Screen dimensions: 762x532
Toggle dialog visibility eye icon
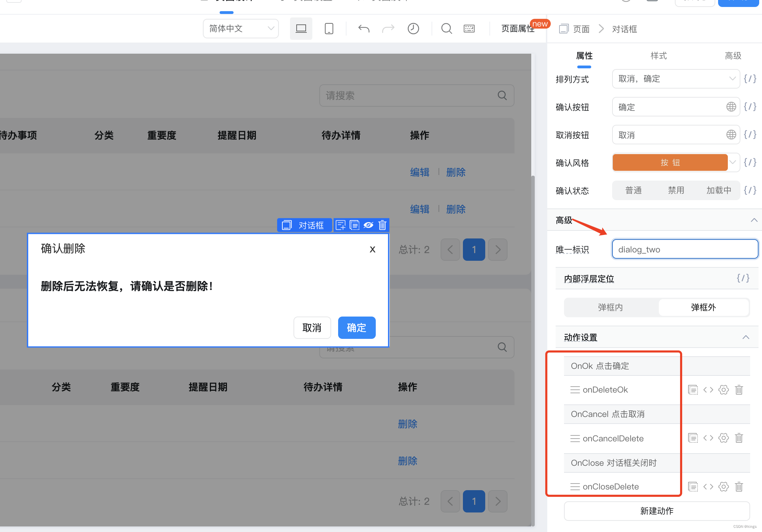click(x=368, y=225)
